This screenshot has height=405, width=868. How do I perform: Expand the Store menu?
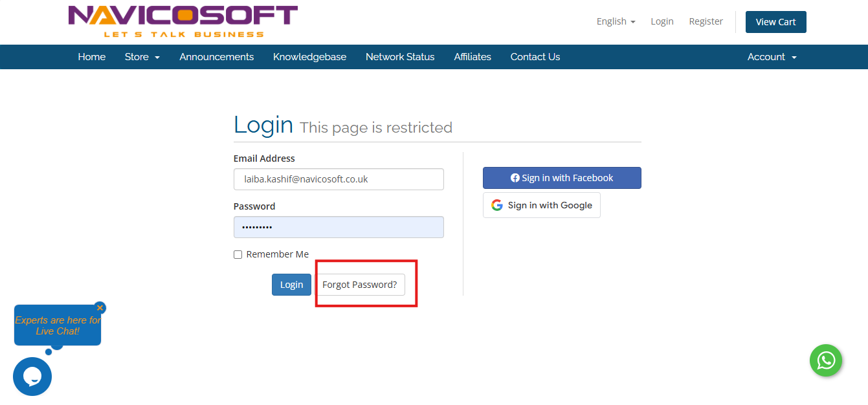tap(142, 57)
